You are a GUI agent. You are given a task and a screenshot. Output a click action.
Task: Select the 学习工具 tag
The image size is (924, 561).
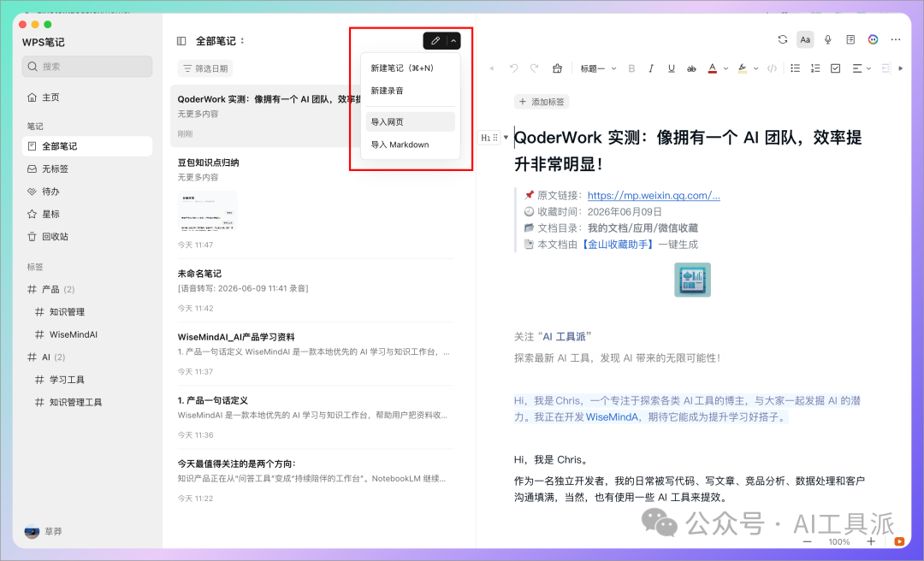click(x=87, y=380)
